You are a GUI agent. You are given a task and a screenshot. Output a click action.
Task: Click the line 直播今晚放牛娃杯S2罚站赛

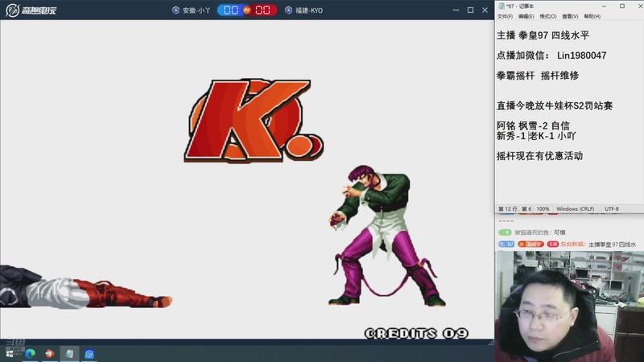pos(555,106)
